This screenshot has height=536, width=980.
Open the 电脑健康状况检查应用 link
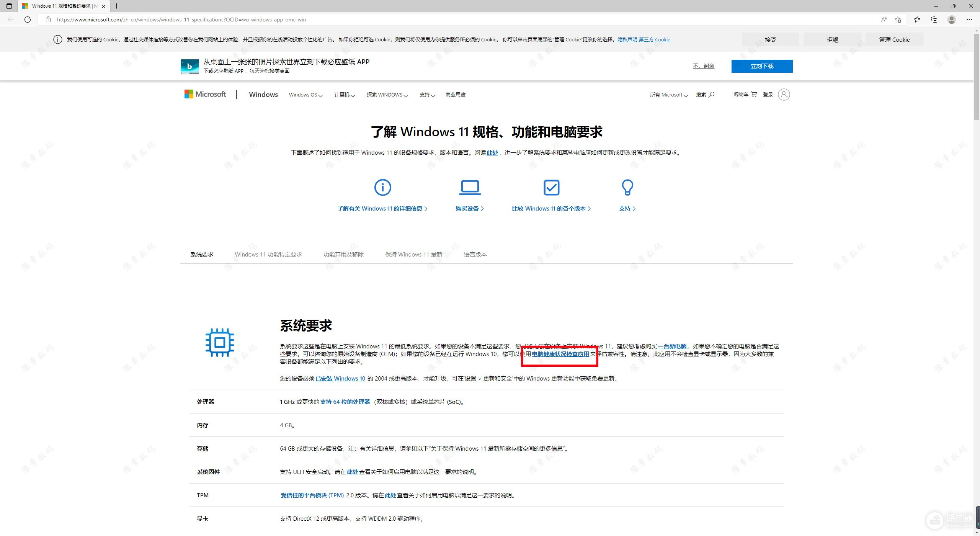coord(560,354)
